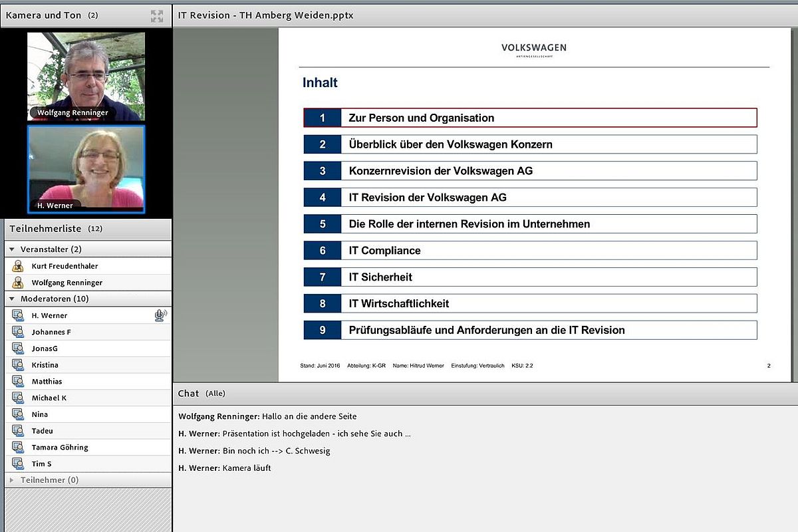Image resolution: width=798 pixels, height=532 pixels.
Task: Click the presenter icon beside Tamara Göhring
Action: [18, 448]
